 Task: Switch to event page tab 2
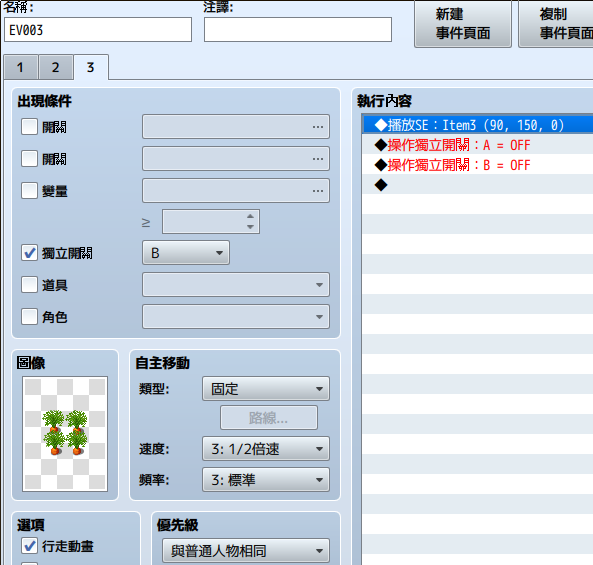click(x=56, y=68)
